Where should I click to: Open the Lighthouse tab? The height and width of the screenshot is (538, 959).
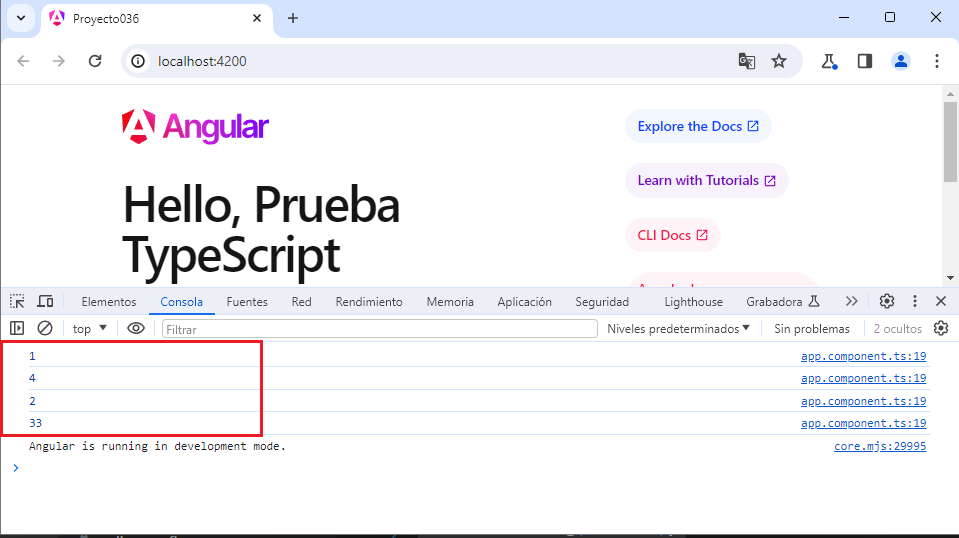tap(694, 302)
